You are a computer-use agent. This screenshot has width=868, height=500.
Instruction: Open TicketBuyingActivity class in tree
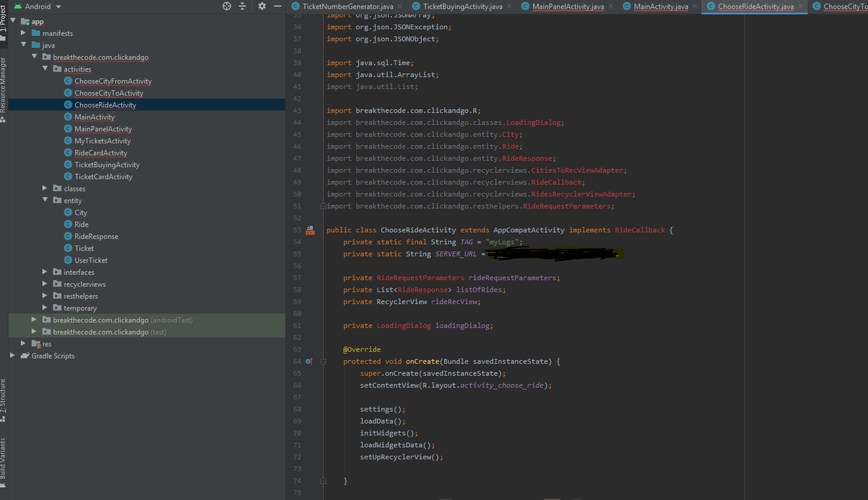click(107, 165)
